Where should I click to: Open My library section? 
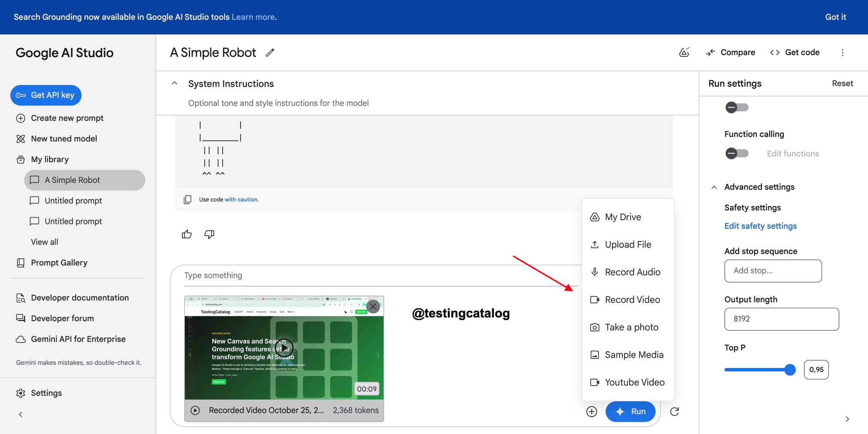(x=43, y=159)
